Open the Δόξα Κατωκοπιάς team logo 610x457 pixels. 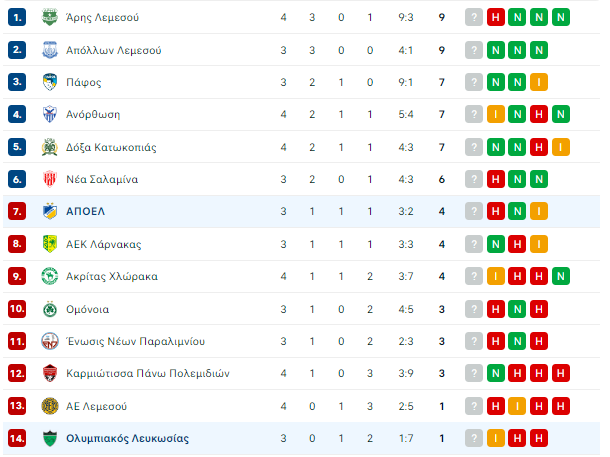pyautogui.click(x=49, y=147)
